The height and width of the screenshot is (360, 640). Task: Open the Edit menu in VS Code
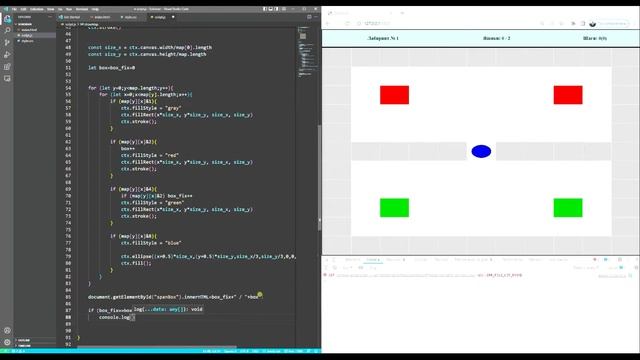point(23,9)
